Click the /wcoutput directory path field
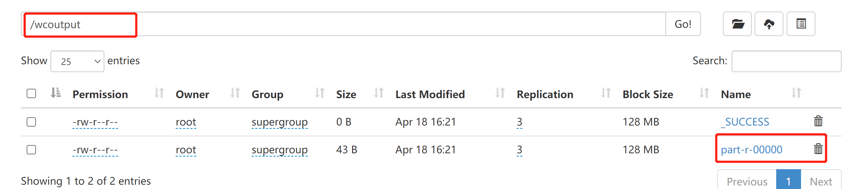 click(x=324, y=24)
